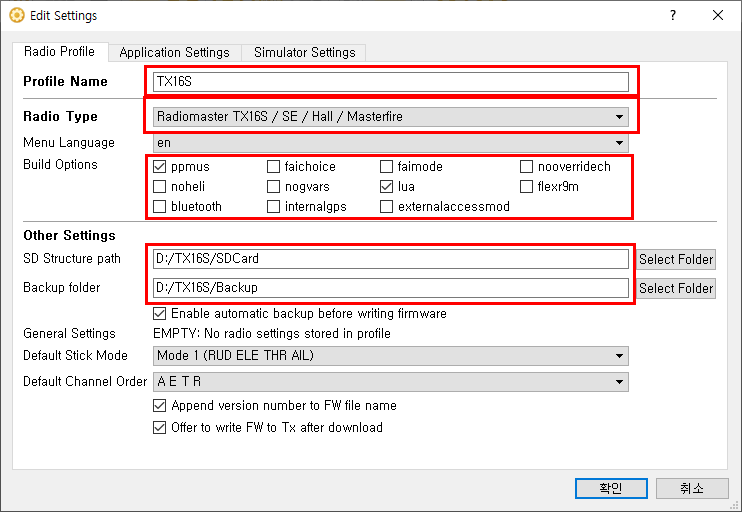The image size is (742, 512).
Task: Open the Menu Language dropdown
Action: (x=391, y=143)
